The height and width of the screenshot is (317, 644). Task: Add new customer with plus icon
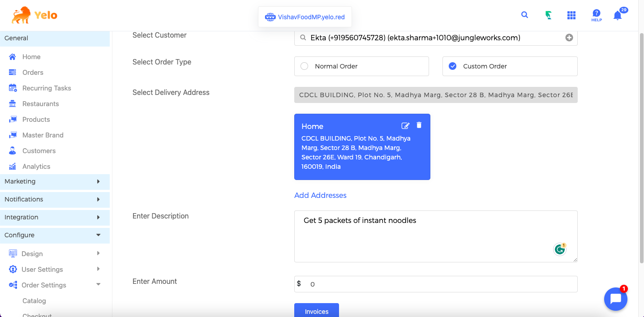click(569, 38)
